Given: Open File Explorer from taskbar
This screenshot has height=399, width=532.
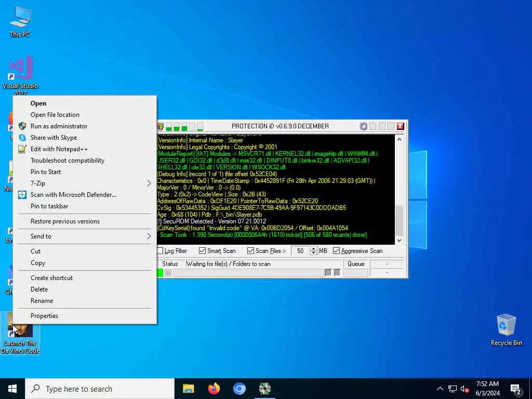Looking at the screenshot, I should [188, 389].
